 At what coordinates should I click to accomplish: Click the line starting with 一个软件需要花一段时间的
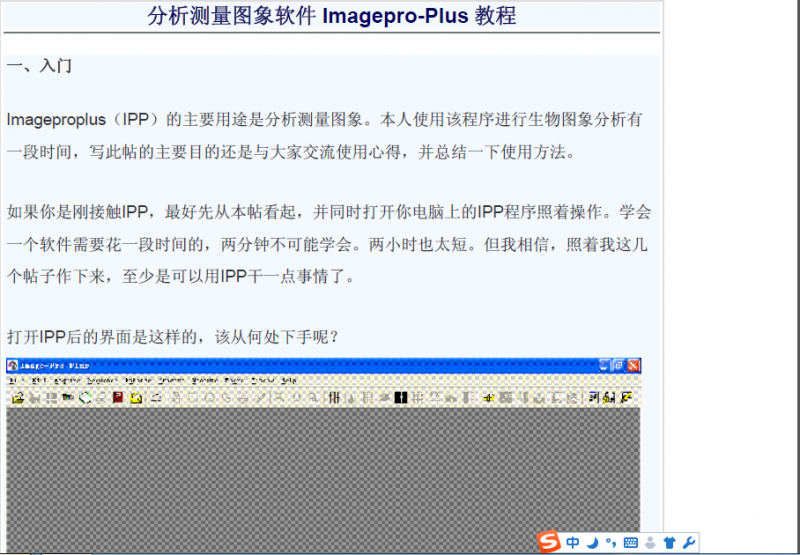click(327, 245)
